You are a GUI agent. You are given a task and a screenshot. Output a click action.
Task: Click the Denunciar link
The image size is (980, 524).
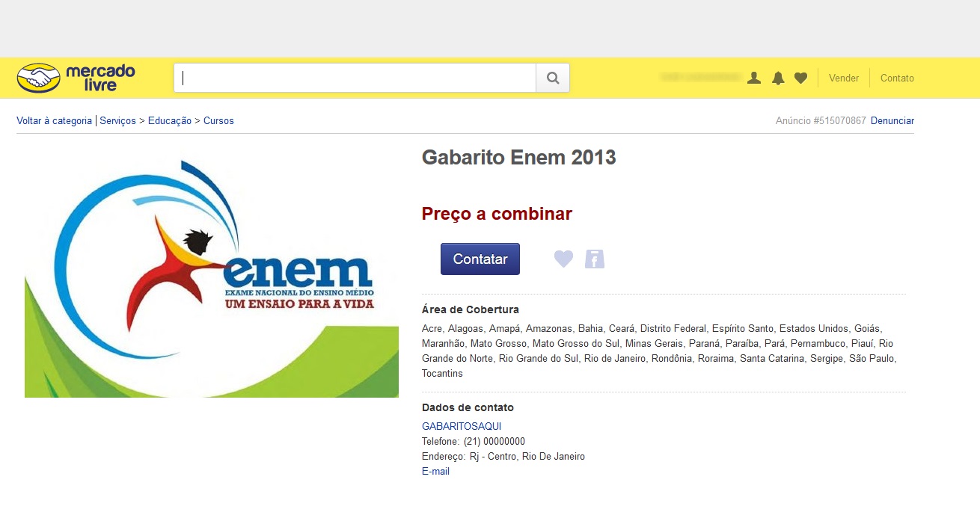(x=892, y=120)
